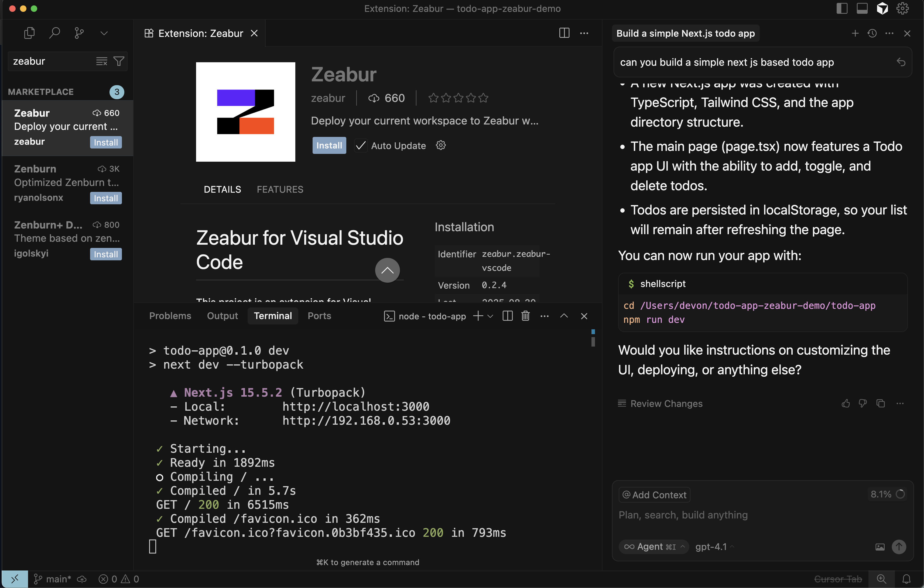Viewport: 924px width, 588px height.
Task: Install Zeabur from the details page
Action: [329, 146]
